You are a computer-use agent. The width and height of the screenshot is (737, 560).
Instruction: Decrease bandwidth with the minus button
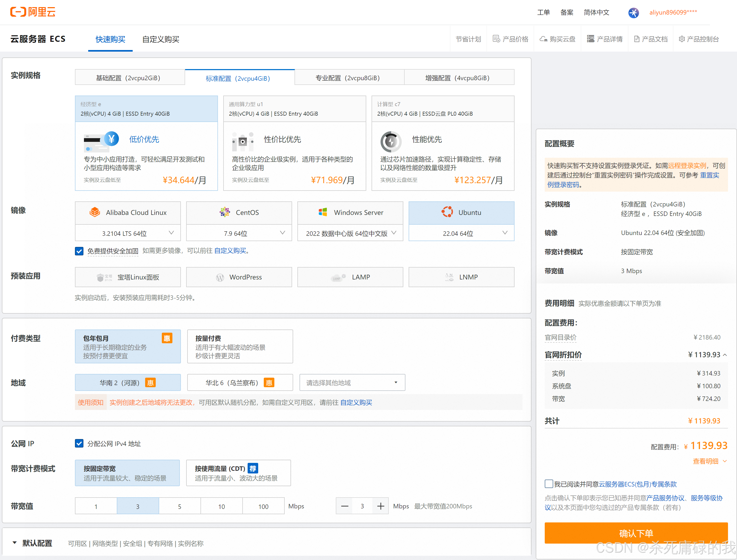[x=345, y=506]
